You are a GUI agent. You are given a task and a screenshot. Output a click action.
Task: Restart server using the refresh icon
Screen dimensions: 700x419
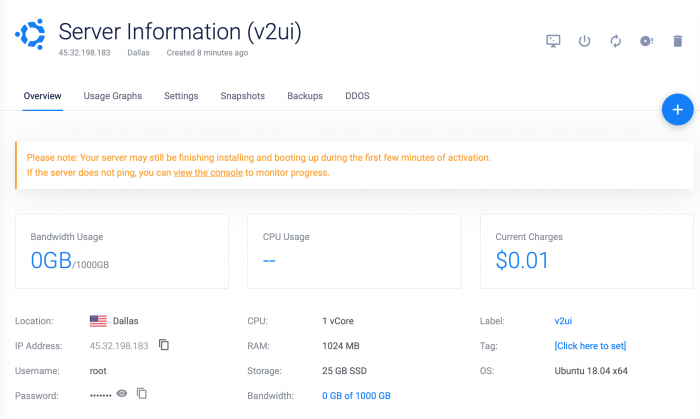(x=616, y=41)
